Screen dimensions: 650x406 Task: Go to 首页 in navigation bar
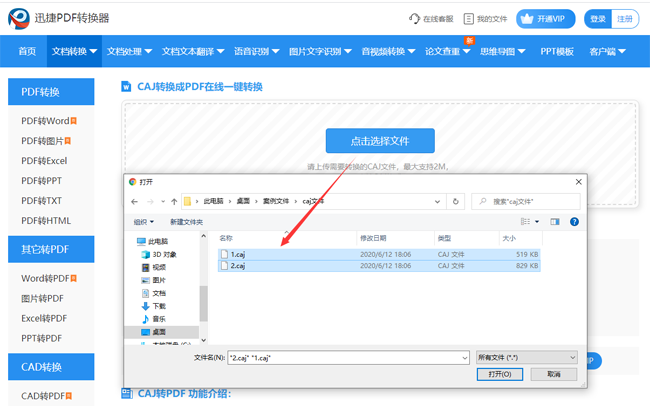tap(27, 51)
